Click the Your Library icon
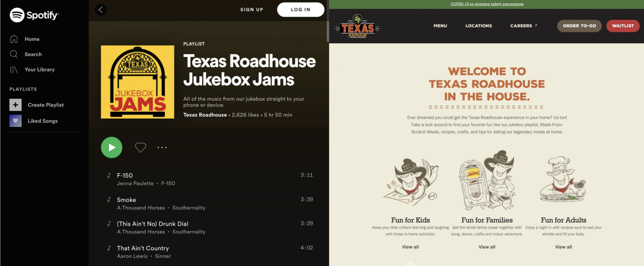Viewport: 644px width, 266px height. [x=14, y=70]
